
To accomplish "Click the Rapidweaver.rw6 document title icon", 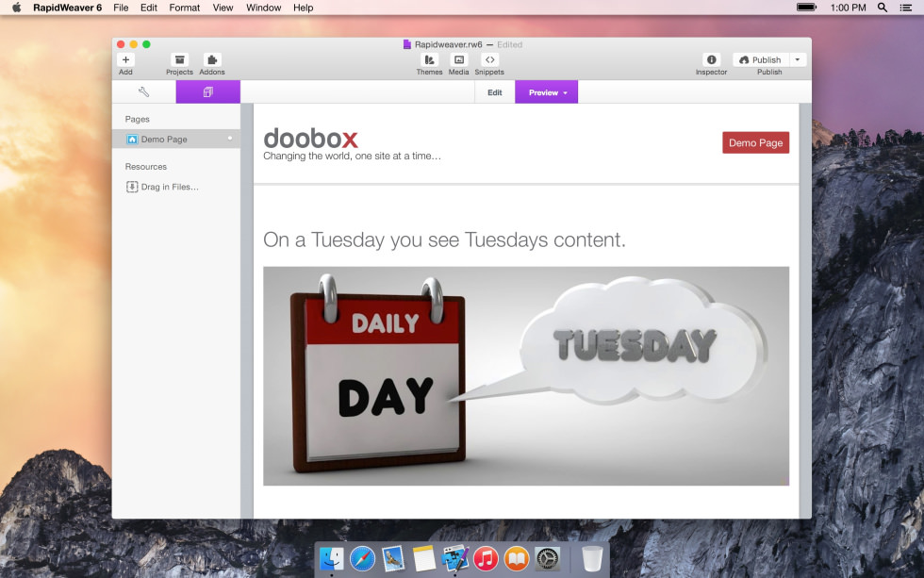I will [x=406, y=44].
